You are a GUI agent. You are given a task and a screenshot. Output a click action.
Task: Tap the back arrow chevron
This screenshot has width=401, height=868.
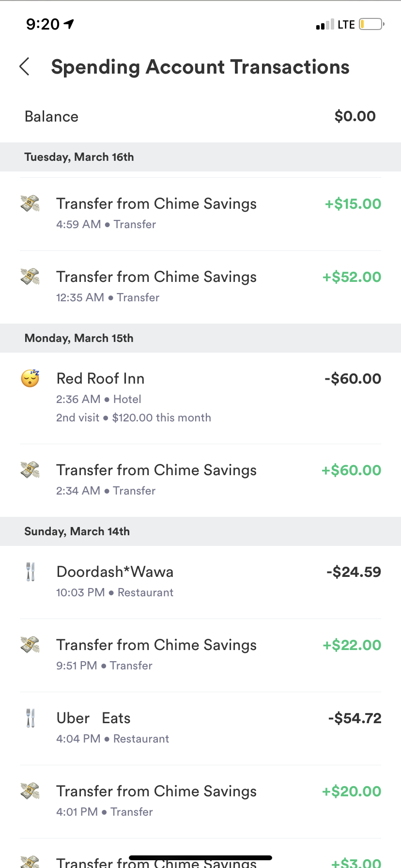tap(25, 67)
